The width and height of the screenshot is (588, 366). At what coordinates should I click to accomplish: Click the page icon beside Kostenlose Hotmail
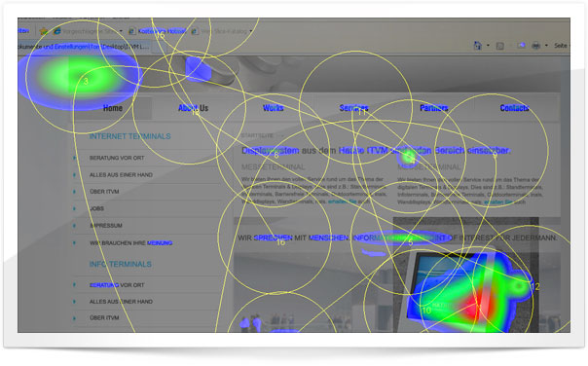[132, 31]
